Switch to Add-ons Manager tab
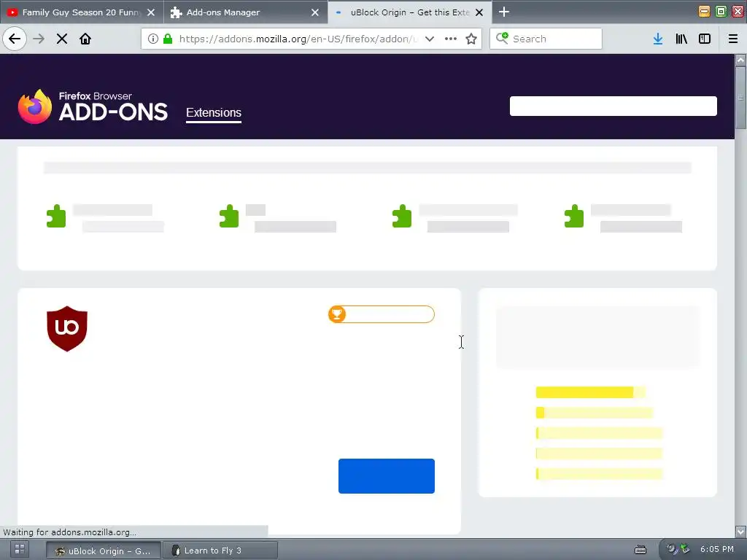The height and width of the screenshot is (560, 747). [245, 12]
